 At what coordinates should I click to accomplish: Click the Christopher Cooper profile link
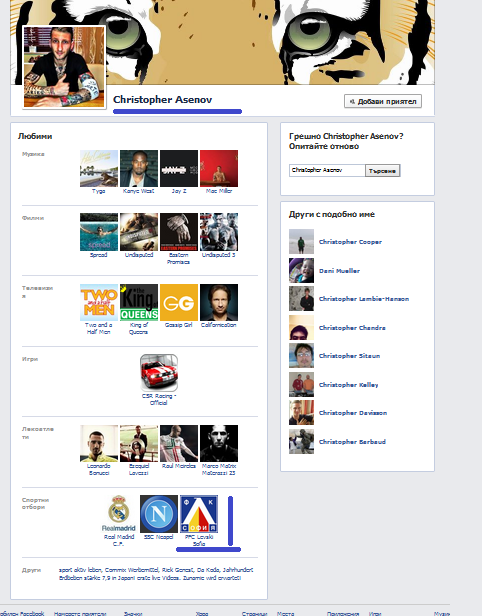pos(350,242)
